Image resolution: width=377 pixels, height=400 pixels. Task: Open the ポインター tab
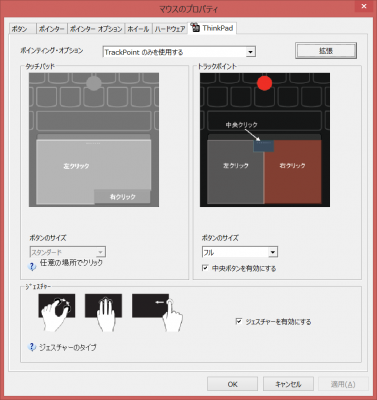pos(51,29)
